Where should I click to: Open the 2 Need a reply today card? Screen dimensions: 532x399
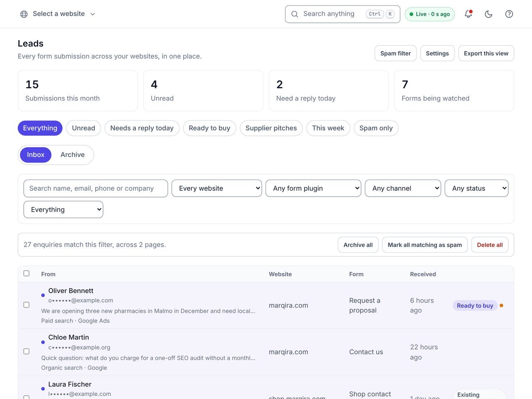point(328,91)
